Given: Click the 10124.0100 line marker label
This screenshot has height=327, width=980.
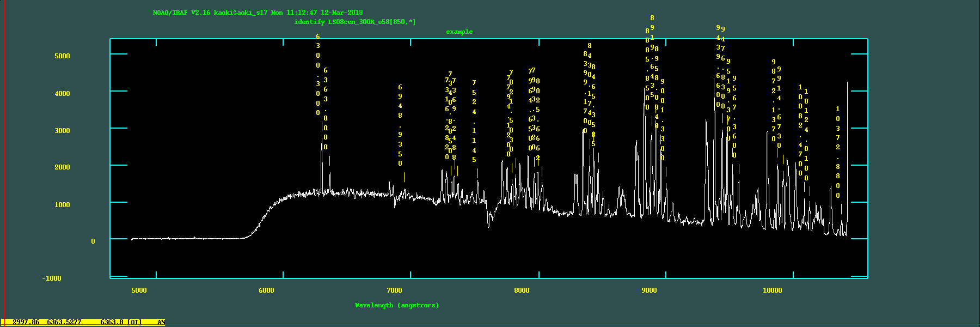Looking at the screenshot, I should (806, 135).
